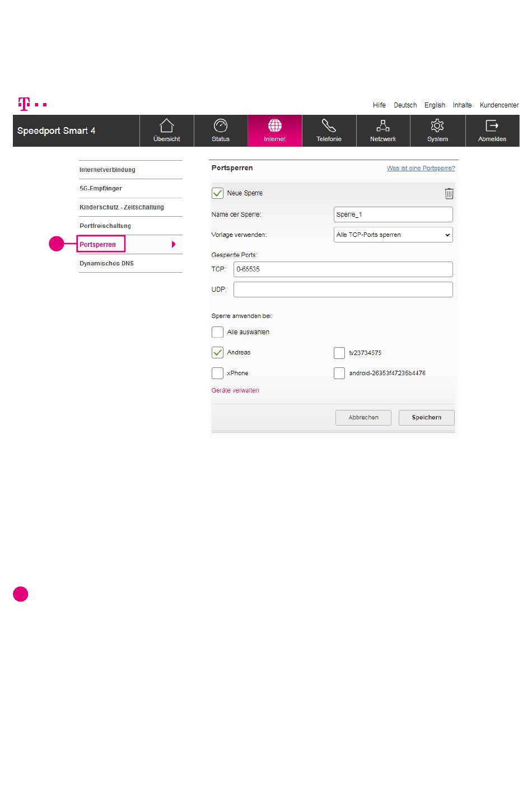Check the xPhone device checkbox
This screenshot has width=532, height=798.
pyautogui.click(x=218, y=373)
